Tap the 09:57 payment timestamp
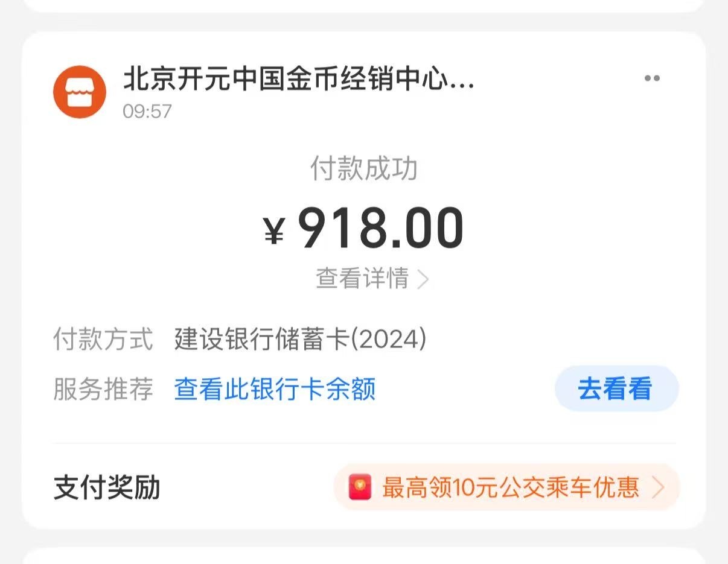 click(147, 112)
